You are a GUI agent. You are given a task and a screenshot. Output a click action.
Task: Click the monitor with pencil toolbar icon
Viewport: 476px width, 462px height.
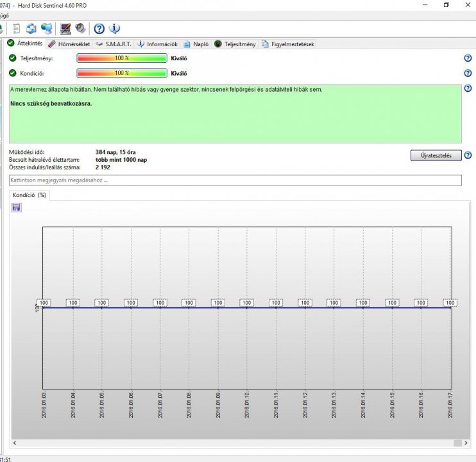tap(65, 28)
